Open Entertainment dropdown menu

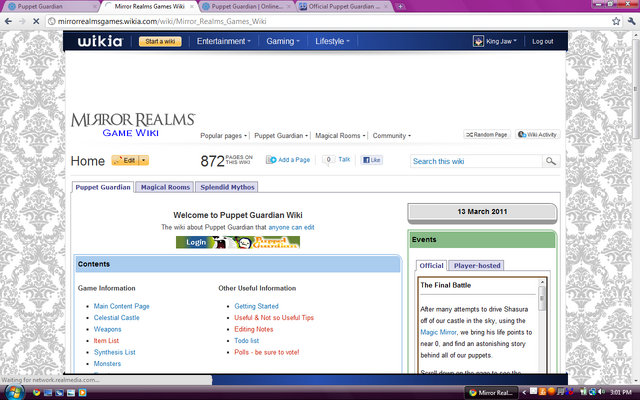click(x=223, y=41)
